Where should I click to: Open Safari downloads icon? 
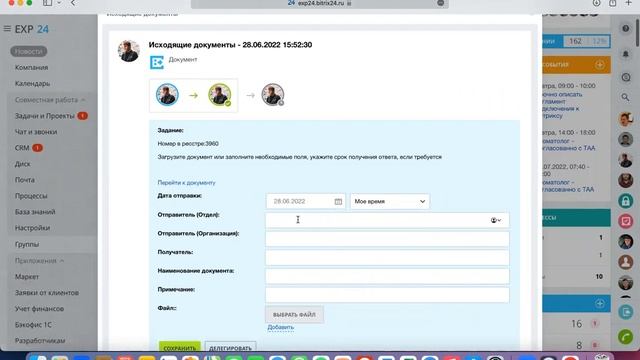coord(596,3)
